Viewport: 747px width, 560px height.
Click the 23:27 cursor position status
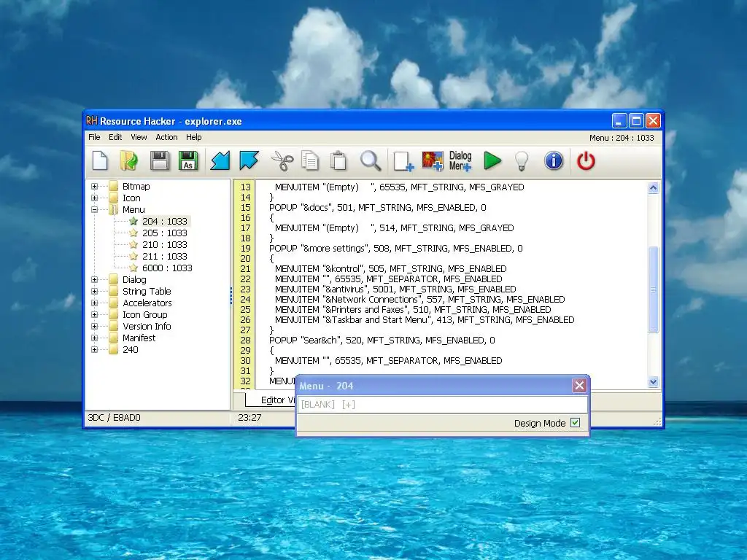tap(249, 418)
